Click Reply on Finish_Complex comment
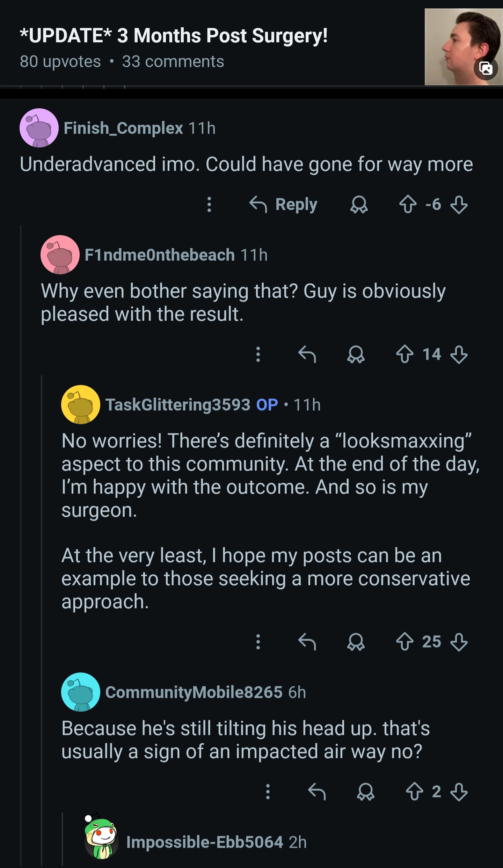503x868 pixels. pyautogui.click(x=284, y=204)
